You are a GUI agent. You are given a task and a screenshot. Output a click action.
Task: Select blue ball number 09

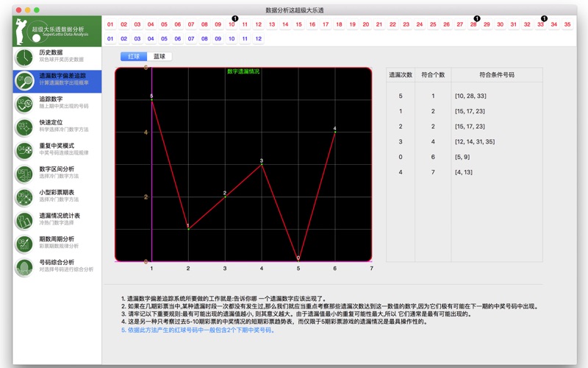tap(218, 39)
